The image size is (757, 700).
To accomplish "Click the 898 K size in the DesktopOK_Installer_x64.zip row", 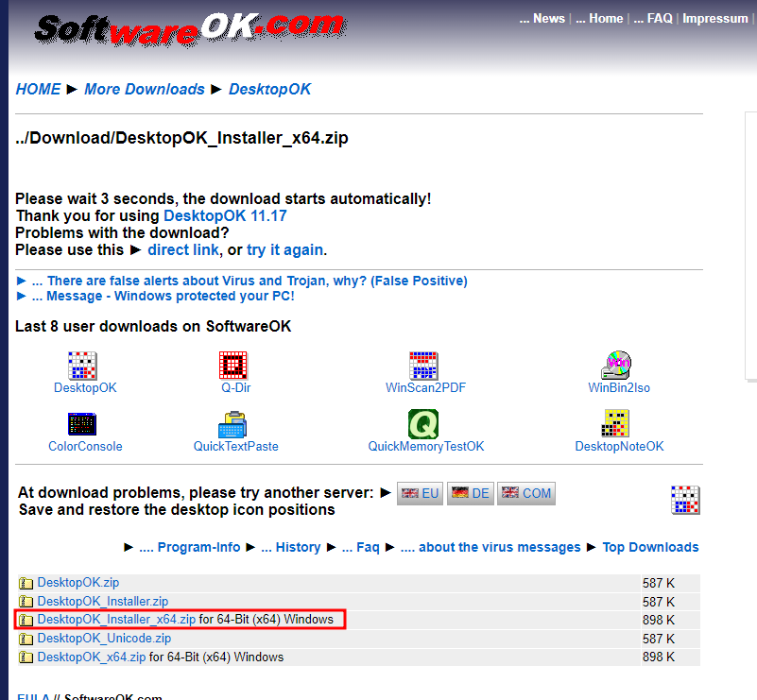I will 659,620.
